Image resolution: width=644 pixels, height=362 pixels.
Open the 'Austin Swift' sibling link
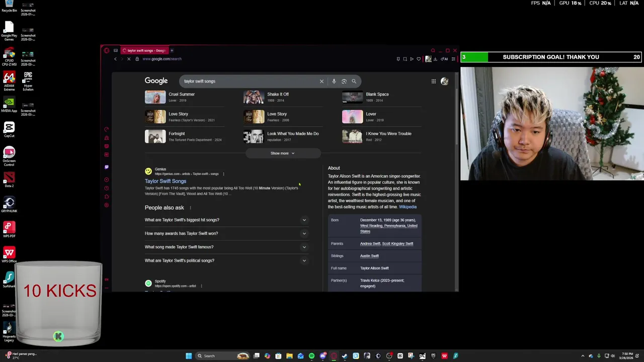click(369, 256)
